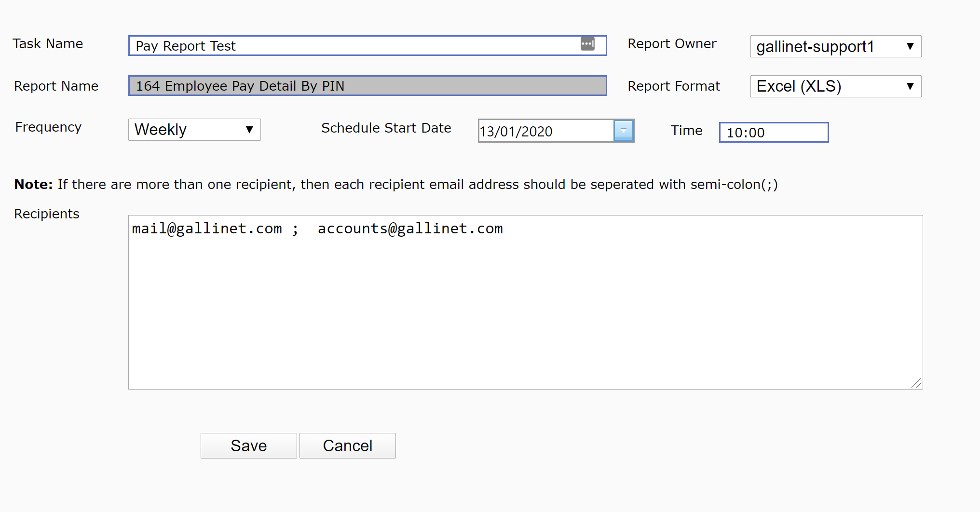Grab the Recipients textarea resize handle
980x512 pixels.
coord(916,383)
